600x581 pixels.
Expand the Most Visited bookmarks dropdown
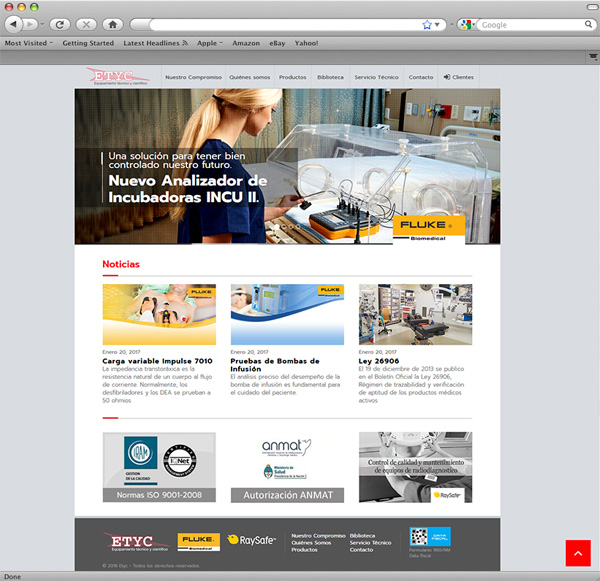point(29,43)
